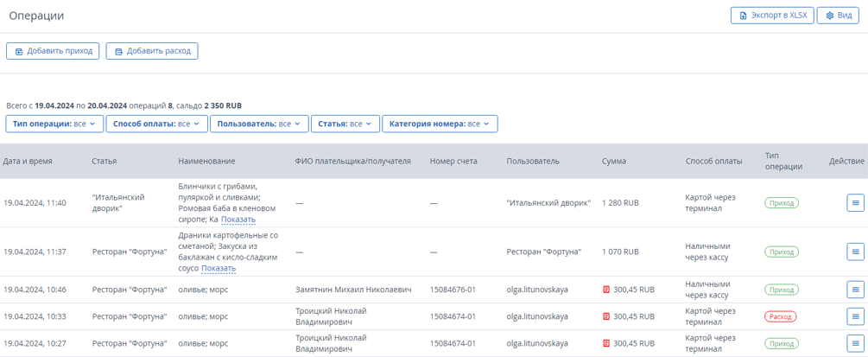Open action menu for 10:27 row
This screenshot has height=357, width=868.
[855, 343]
